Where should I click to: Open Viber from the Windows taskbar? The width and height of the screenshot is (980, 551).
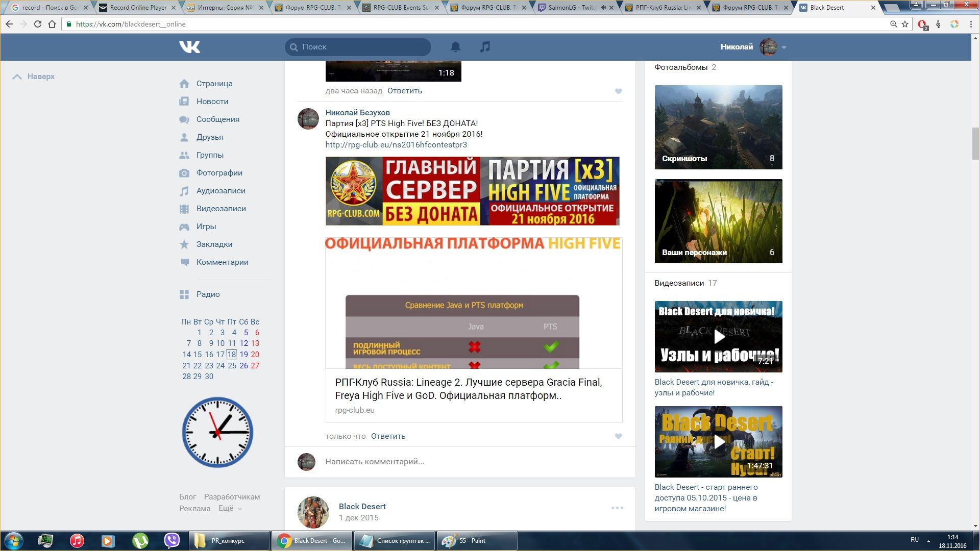pyautogui.click(x=172, y=540)
